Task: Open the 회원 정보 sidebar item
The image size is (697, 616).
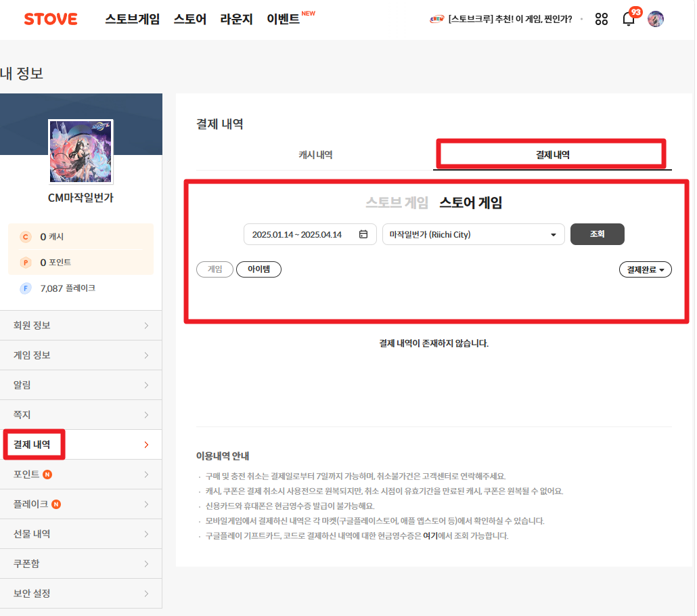Action: click(81, 326)
